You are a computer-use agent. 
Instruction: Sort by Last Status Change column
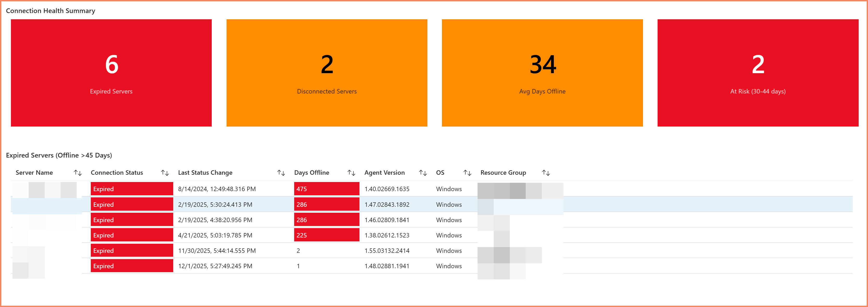tap(282, 172)
